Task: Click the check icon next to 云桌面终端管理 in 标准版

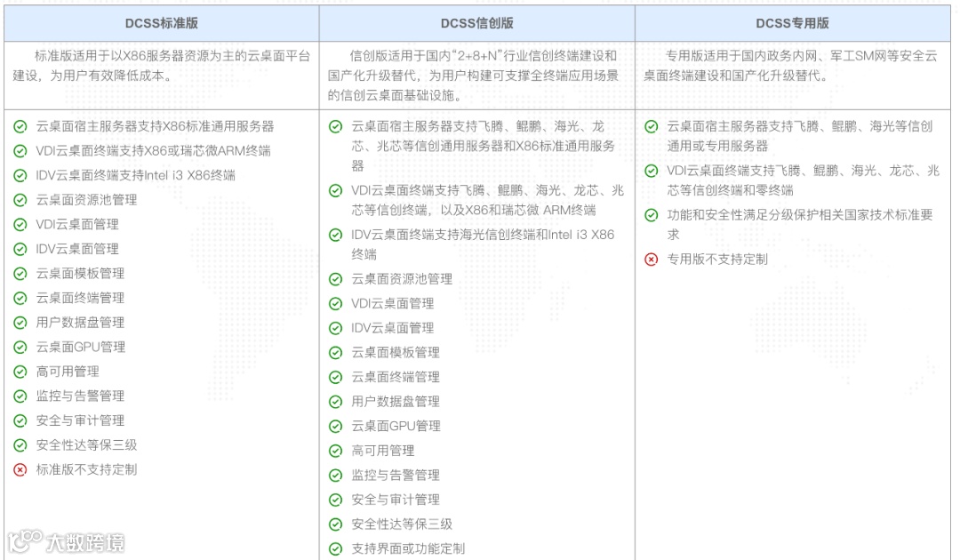Action: 20,299
